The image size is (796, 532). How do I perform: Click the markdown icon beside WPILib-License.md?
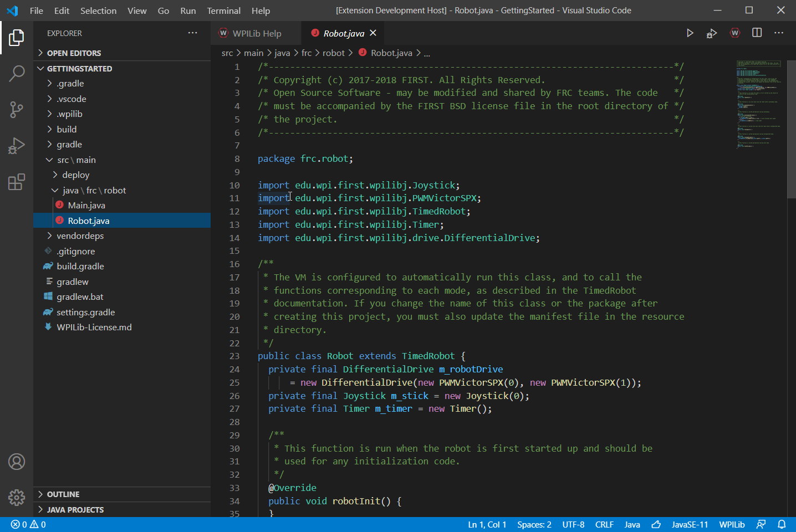(48, 327)
